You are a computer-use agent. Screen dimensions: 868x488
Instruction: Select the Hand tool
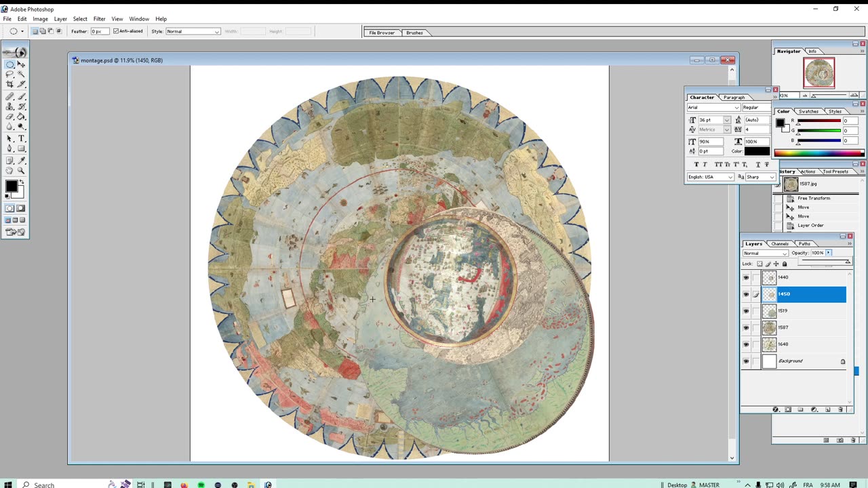(x=10, y=171)
